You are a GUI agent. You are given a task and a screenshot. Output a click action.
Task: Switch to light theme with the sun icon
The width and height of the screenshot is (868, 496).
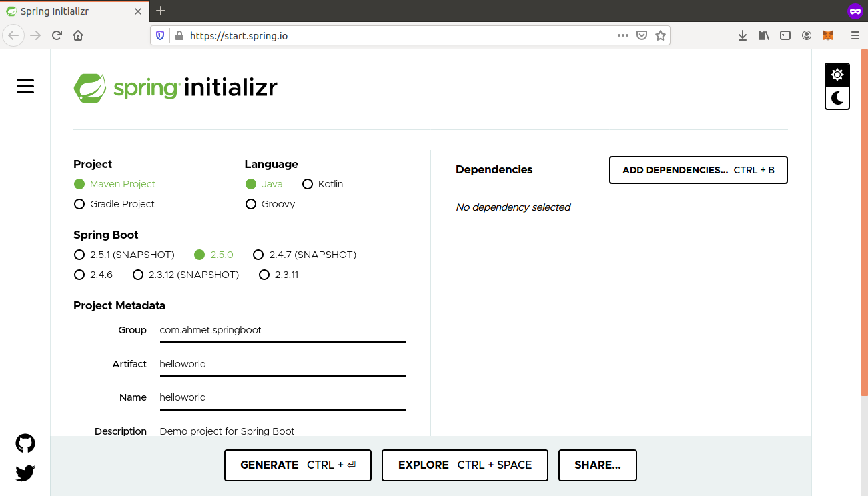coord(837,75)
